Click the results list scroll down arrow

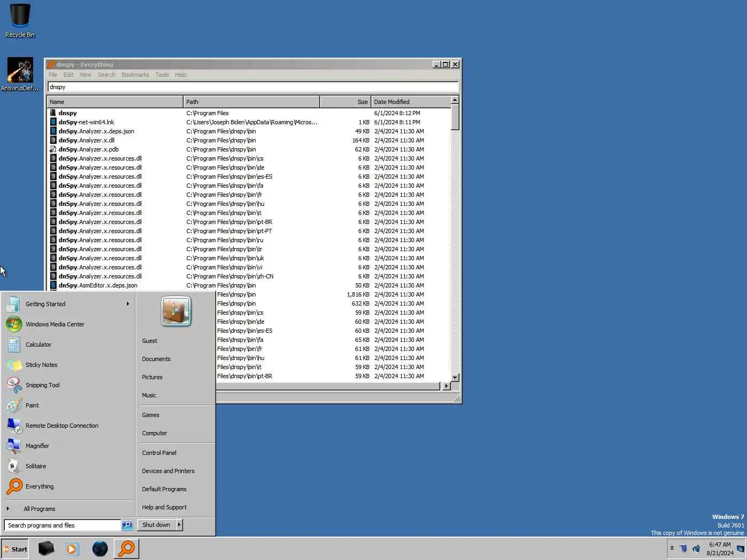(x=455, y=377)
